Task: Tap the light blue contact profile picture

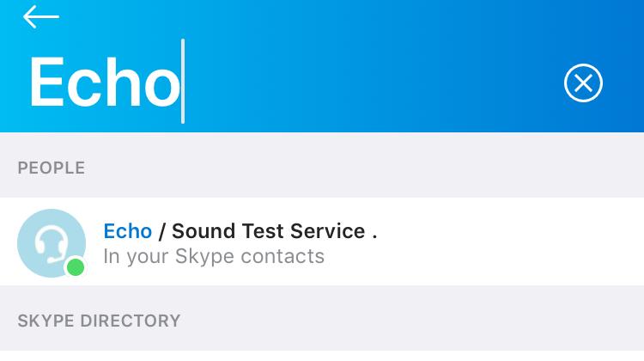Action: click(x=52, y=243)
